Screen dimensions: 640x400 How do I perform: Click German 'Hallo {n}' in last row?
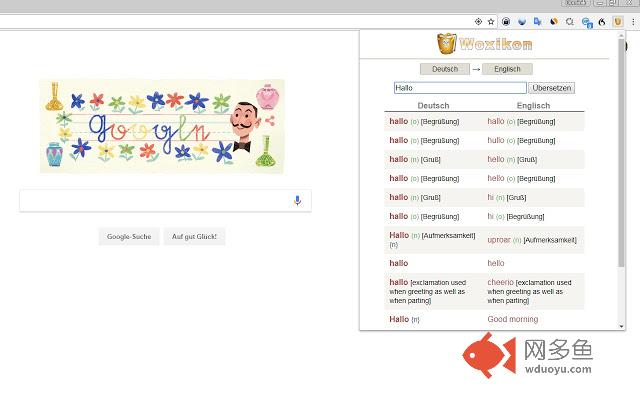[404, 319]
